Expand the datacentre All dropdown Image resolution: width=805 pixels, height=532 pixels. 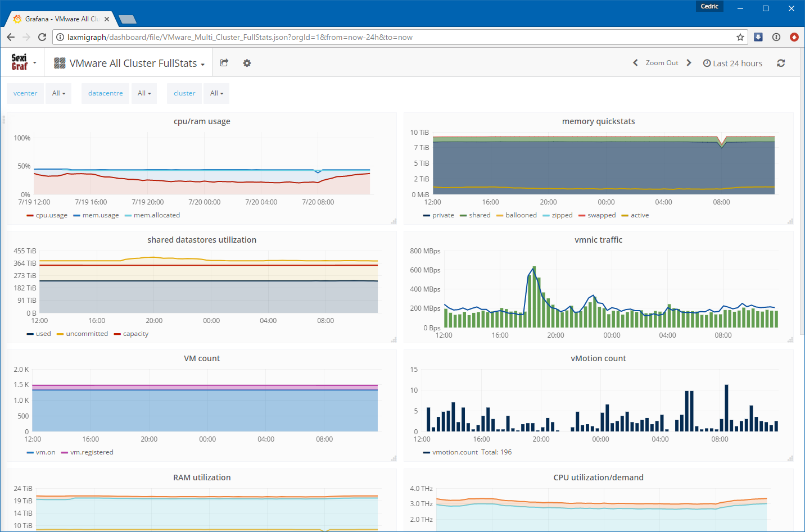pyautogui.click(x=144, y=93)
